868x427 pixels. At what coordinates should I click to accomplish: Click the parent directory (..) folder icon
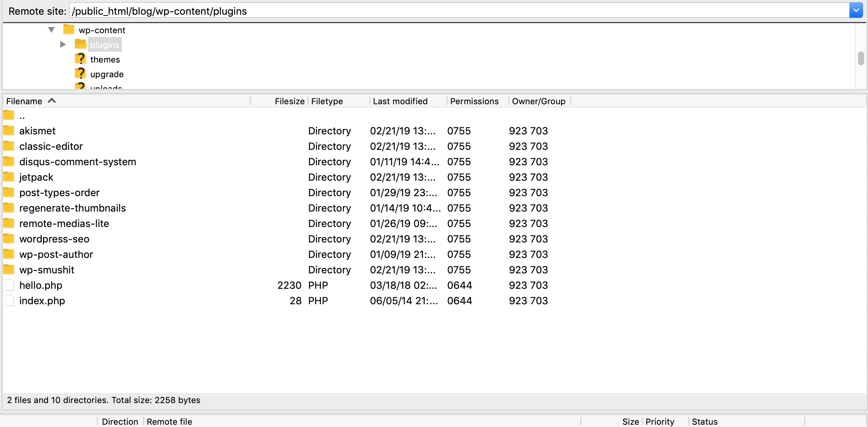pos(8,115)
